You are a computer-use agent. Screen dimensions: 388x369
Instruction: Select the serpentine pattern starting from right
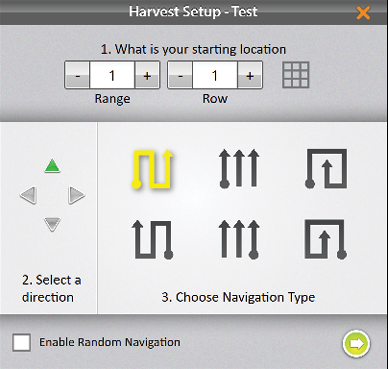point(152,239)
